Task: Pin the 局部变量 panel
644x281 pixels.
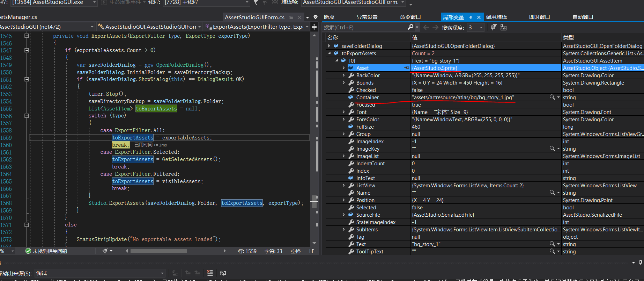Action: (x=471, y=17)
